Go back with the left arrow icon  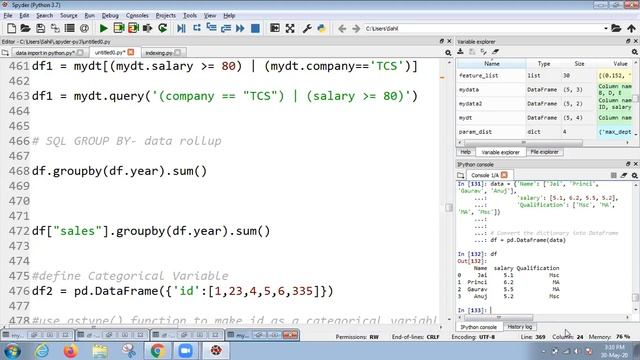tap(342, 29)
